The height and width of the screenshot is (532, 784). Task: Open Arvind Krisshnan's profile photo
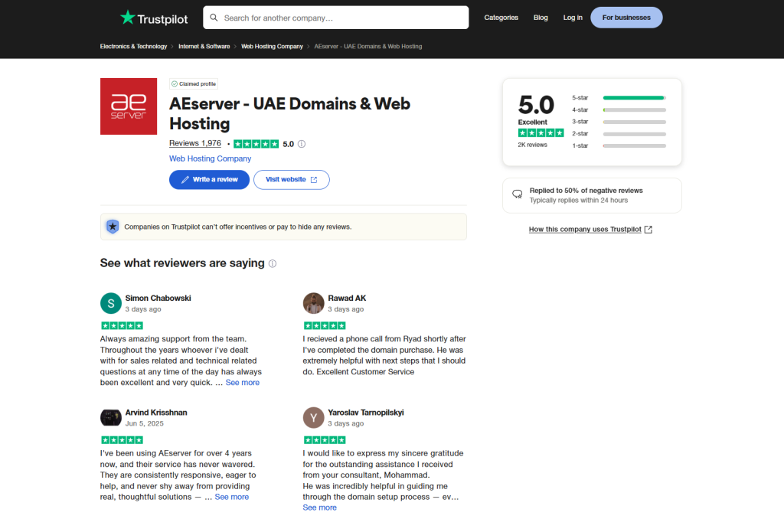[x=111, y=417]
